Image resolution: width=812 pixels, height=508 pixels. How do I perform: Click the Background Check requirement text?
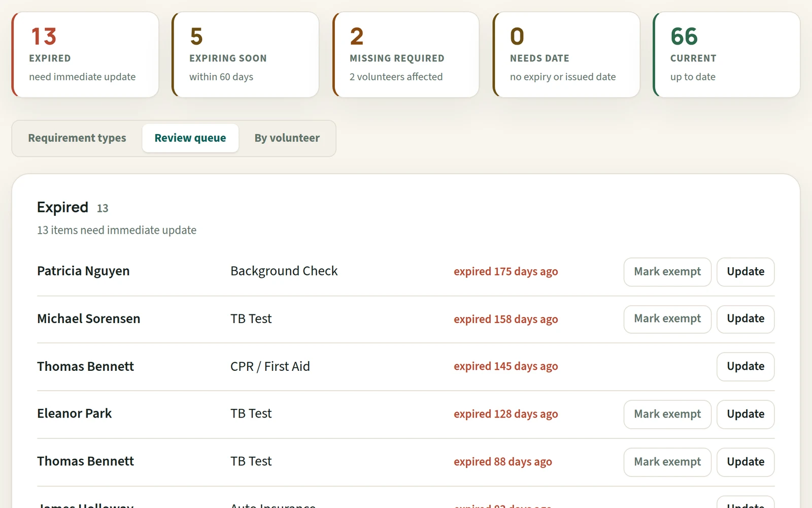coord(284,271)
